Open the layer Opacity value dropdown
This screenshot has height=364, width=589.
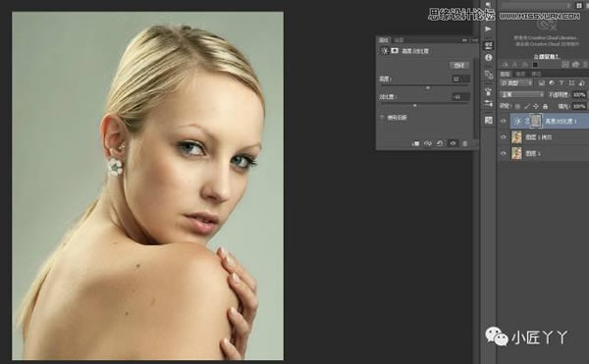coord(579,95)
